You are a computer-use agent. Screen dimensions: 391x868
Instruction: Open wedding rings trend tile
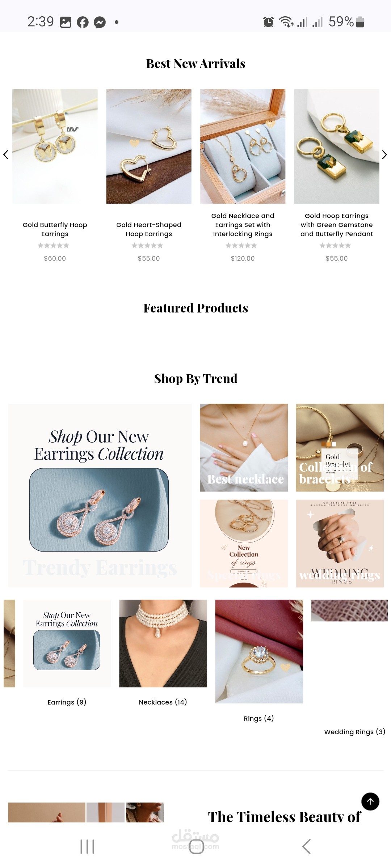(x=340, y=544)
